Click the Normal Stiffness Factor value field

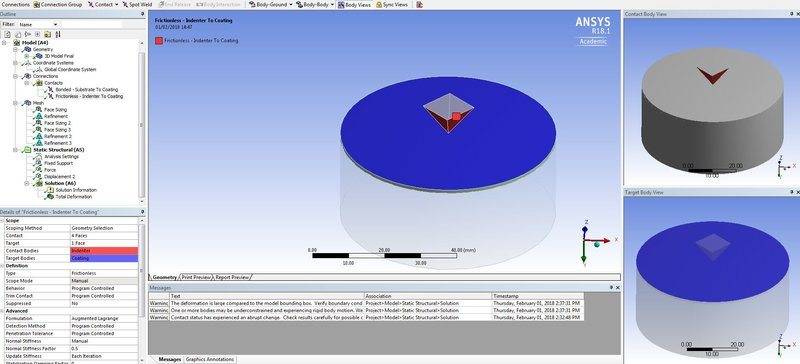tap(104, 348)
